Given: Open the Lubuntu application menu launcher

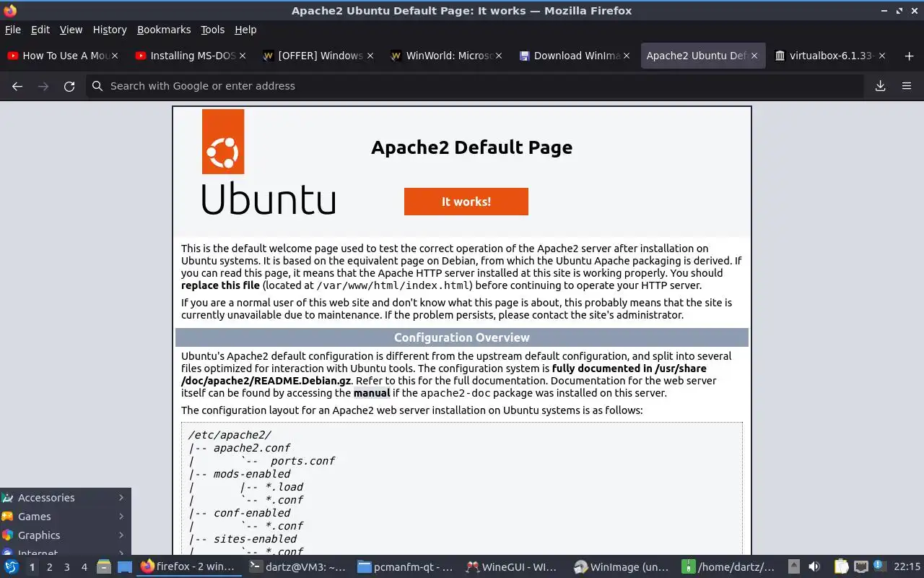Looking at the screenshot, I should click(11, 567).
